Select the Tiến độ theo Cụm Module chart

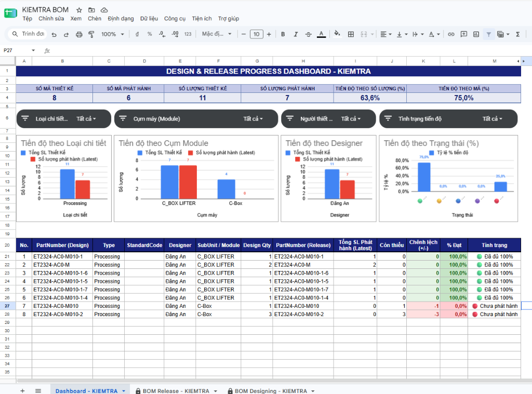click(196, 179)
